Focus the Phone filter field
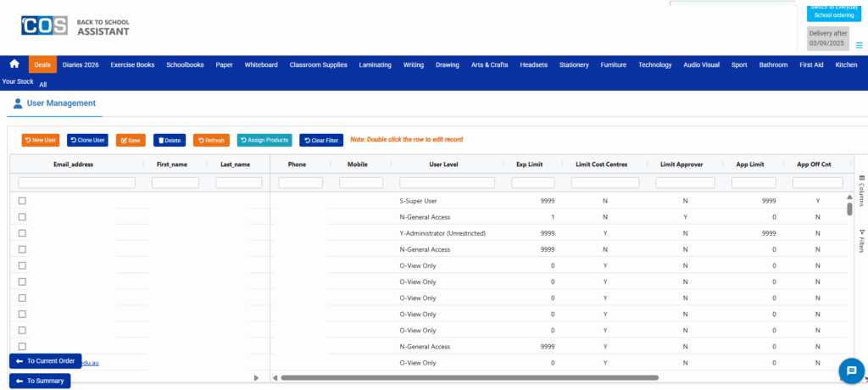Image resolution: width=868 pixels, height=390 pixels. tap(301, 183)
